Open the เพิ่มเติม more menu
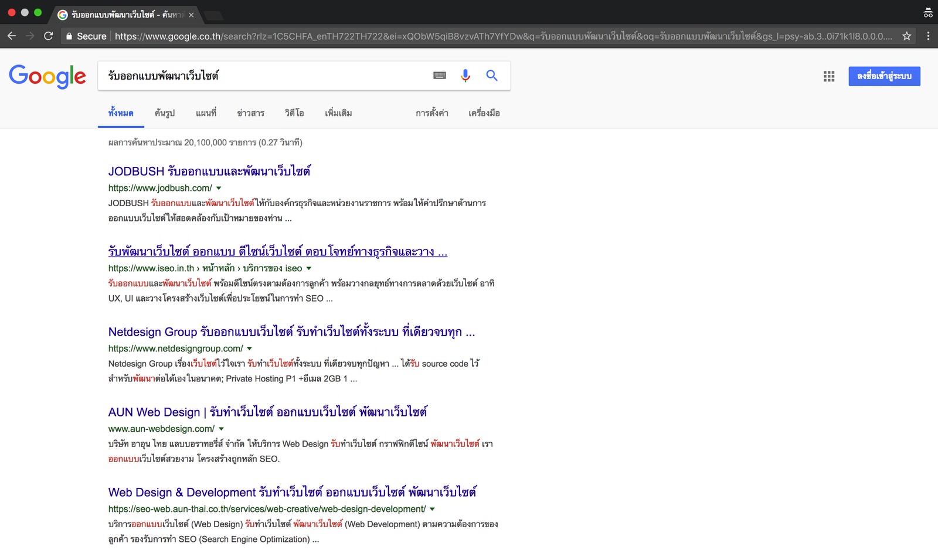Image resolution: width=938 pixels, height=560 pixels. 338,113
